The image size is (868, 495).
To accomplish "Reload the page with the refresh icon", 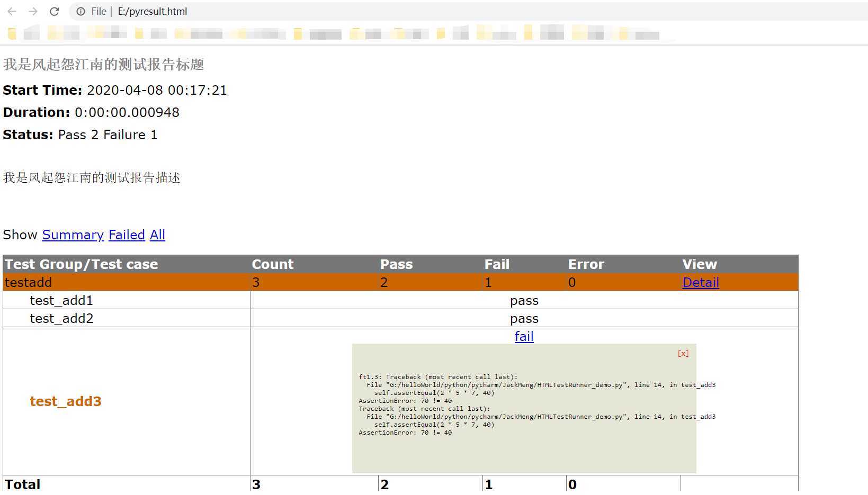I will [x=54, y=11].
